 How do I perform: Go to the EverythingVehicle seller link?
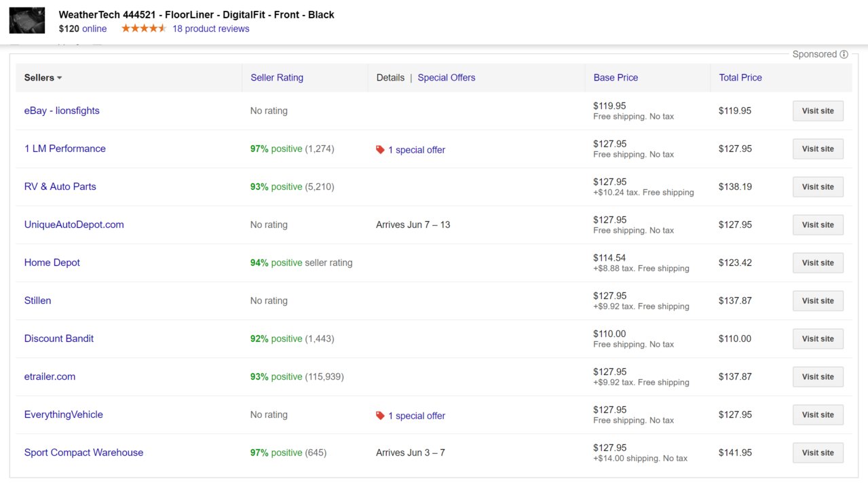64,414
